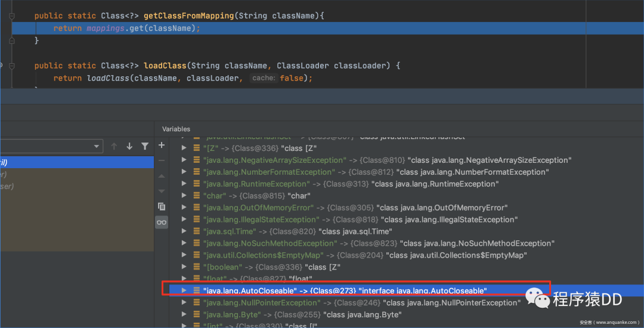The width and height of the screenshot is (644, 328).
Task: Select the highlighted top stack frame
Action: [x=77, y=163]
